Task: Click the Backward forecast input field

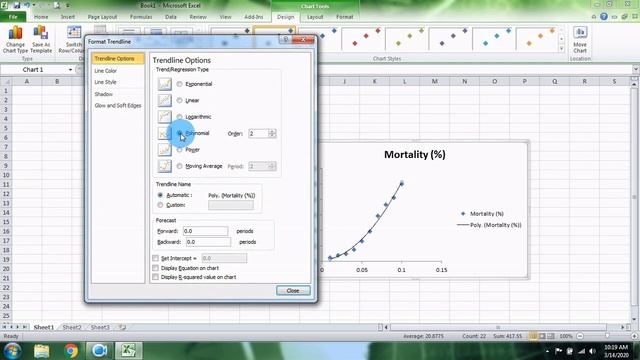Action: pos(208,242)
